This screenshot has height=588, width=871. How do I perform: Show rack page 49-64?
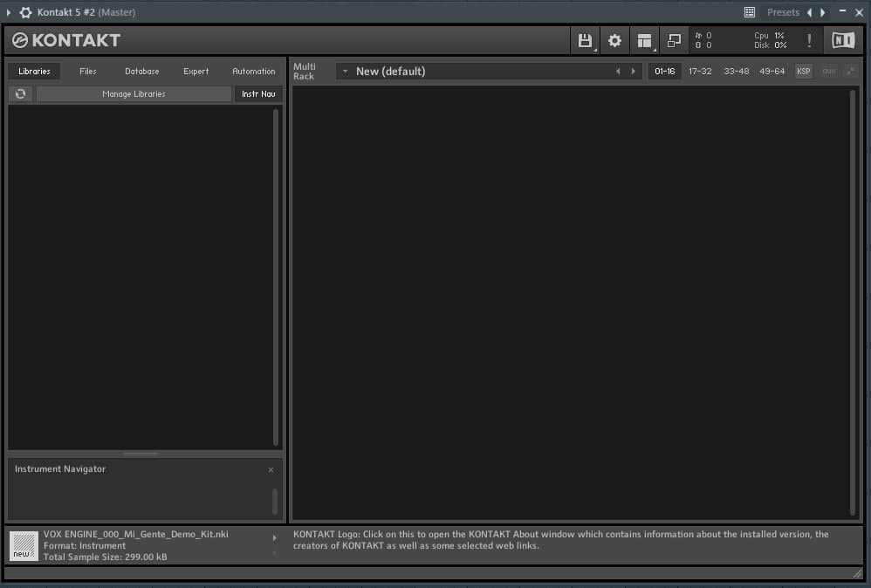click(x=772, y=71)
